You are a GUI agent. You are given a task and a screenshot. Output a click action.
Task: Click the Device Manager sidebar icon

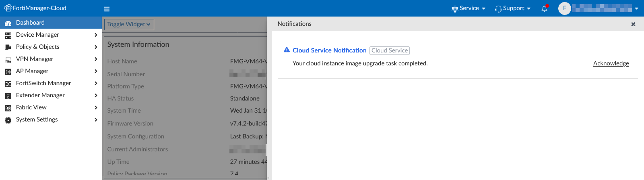pyautogui.click(x=8, y=35)
